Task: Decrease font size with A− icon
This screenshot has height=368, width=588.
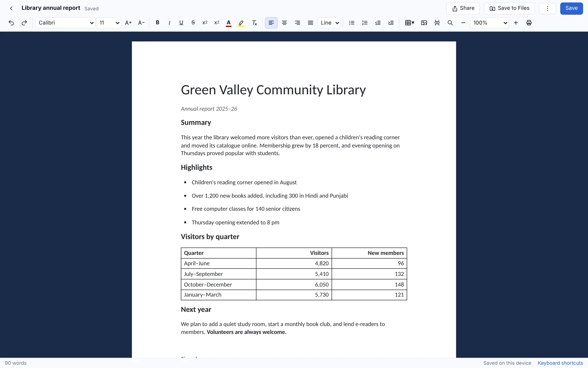Action: (x=141, y=23)
